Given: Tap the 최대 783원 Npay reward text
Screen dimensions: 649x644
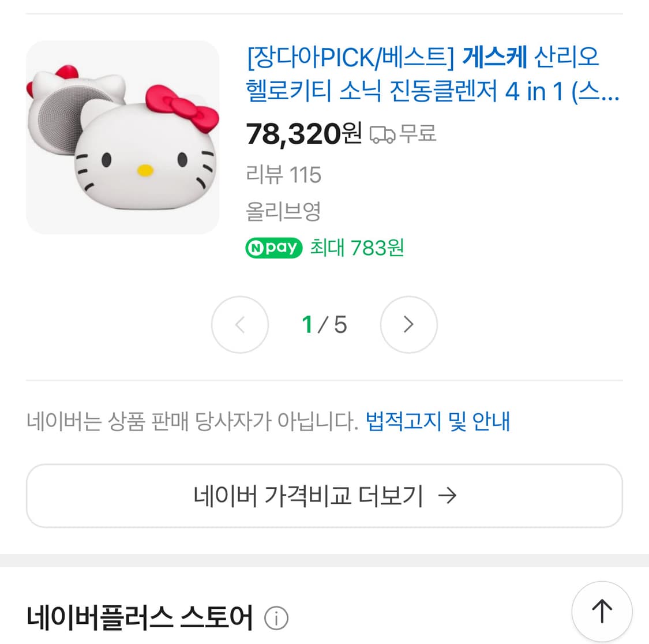Looking at the screenshot, I should tap(355, 248).
